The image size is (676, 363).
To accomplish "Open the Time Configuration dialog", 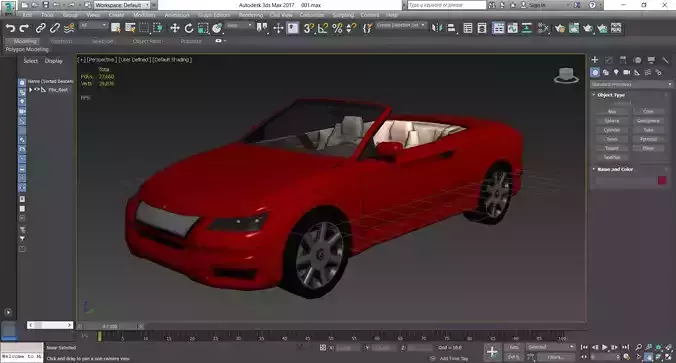I will tap(626, 357).
